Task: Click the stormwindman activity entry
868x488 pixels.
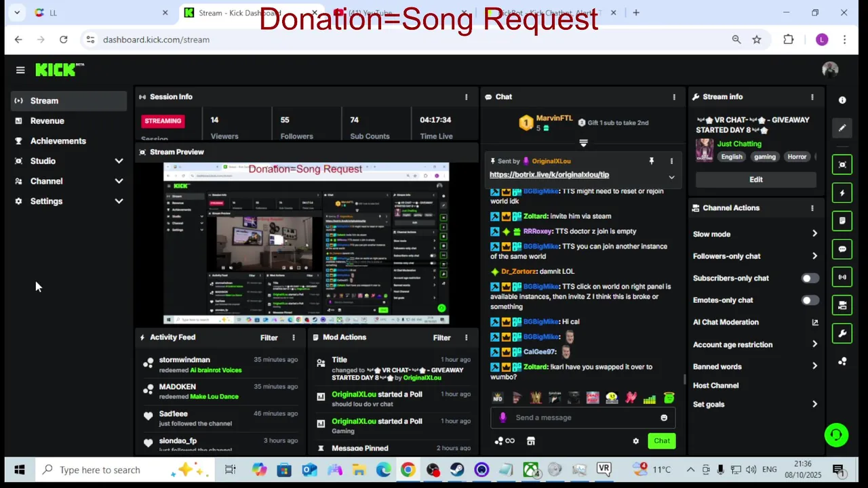Action: pyautogui.click(x=220, y=365)
